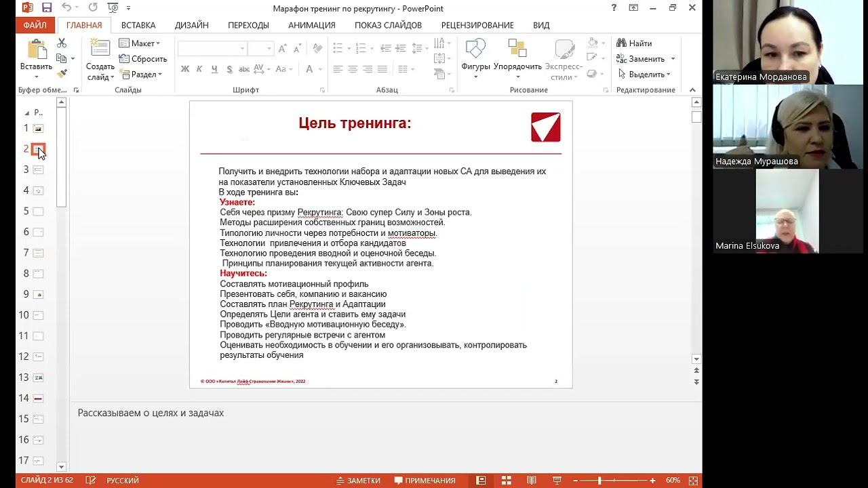Click the Save icon in quick access toolbar

click(47, 8)
